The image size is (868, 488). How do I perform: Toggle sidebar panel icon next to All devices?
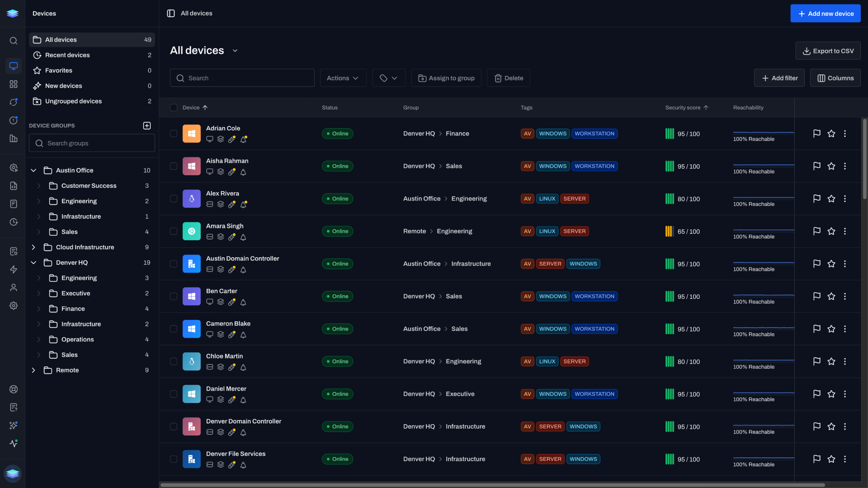pos(171,13)
